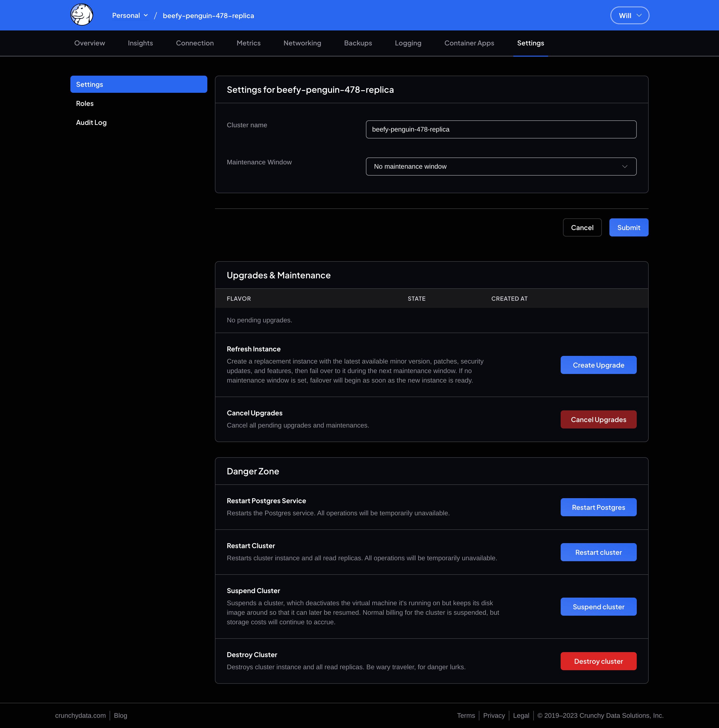The width and height of the screenshot is (719, 728).
Task: Go to the Container Apps tab
Action: (x=469, y=43)
